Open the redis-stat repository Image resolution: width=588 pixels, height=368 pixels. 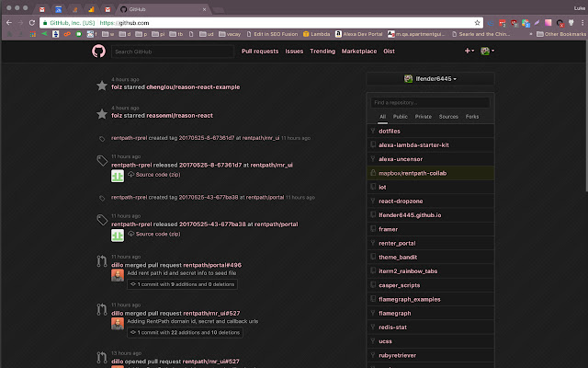coord(392,328)
